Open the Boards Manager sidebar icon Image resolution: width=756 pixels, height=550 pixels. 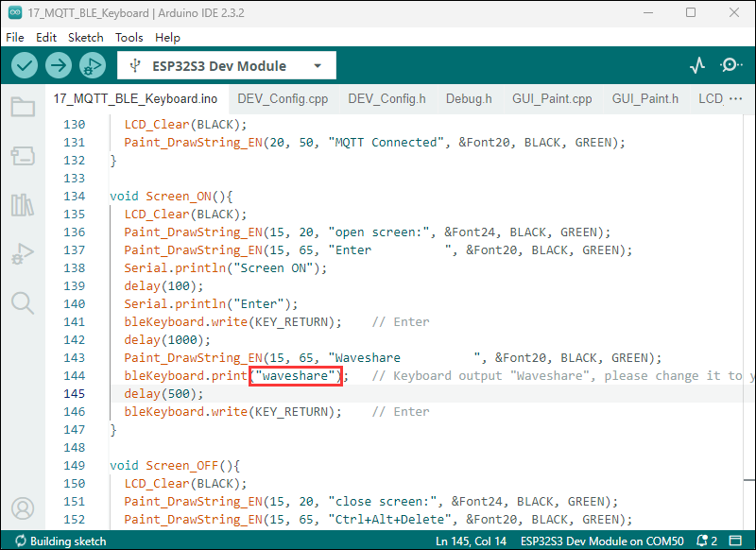(23, 155)
